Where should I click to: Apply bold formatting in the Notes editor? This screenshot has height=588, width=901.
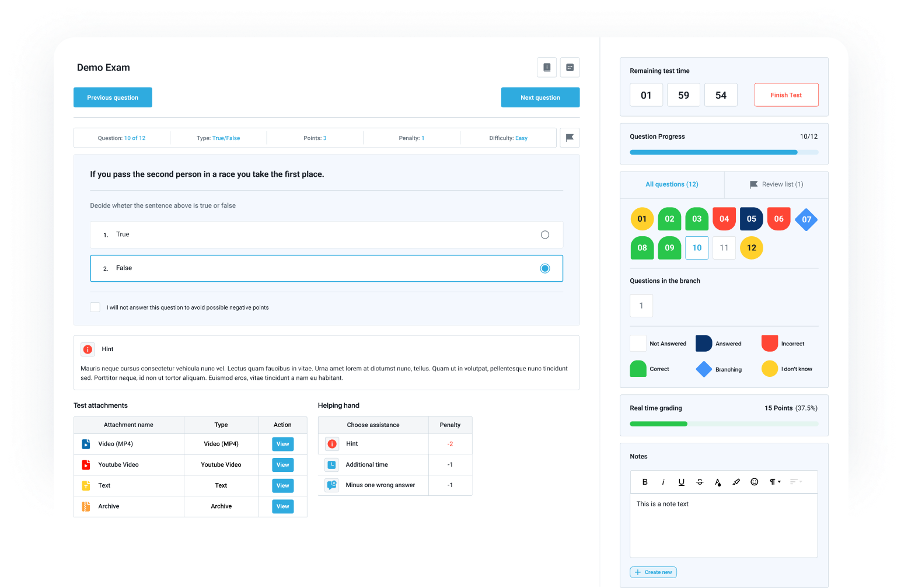(645, 481)
